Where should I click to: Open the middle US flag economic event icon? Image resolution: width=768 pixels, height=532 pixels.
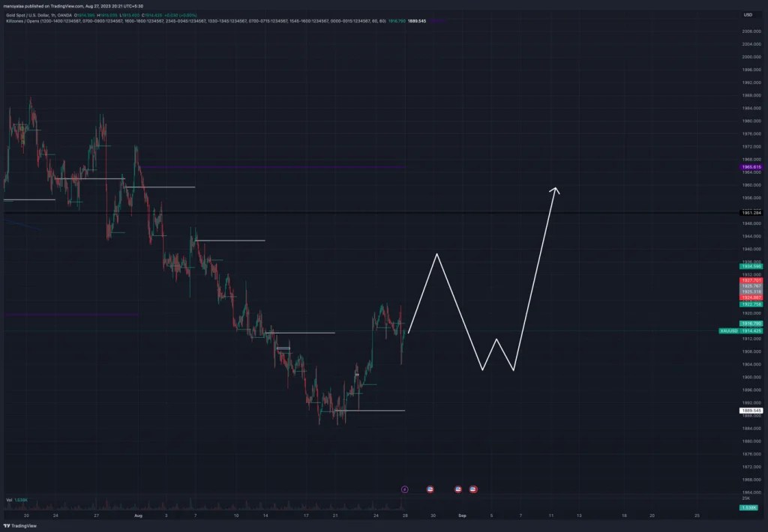pyautogui.click(x=458, y=489)
